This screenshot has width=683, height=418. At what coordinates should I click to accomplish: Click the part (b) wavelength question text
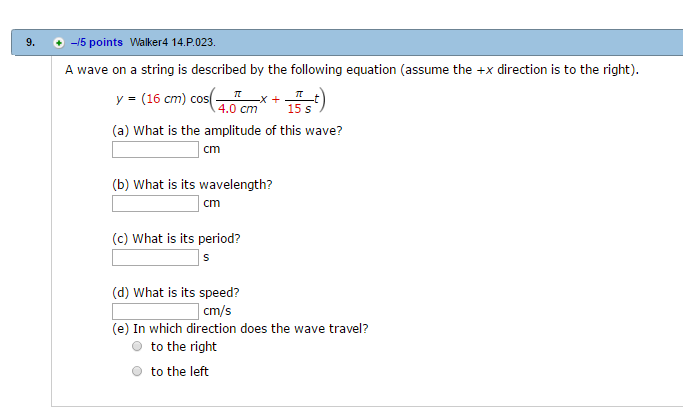[192, 185]
